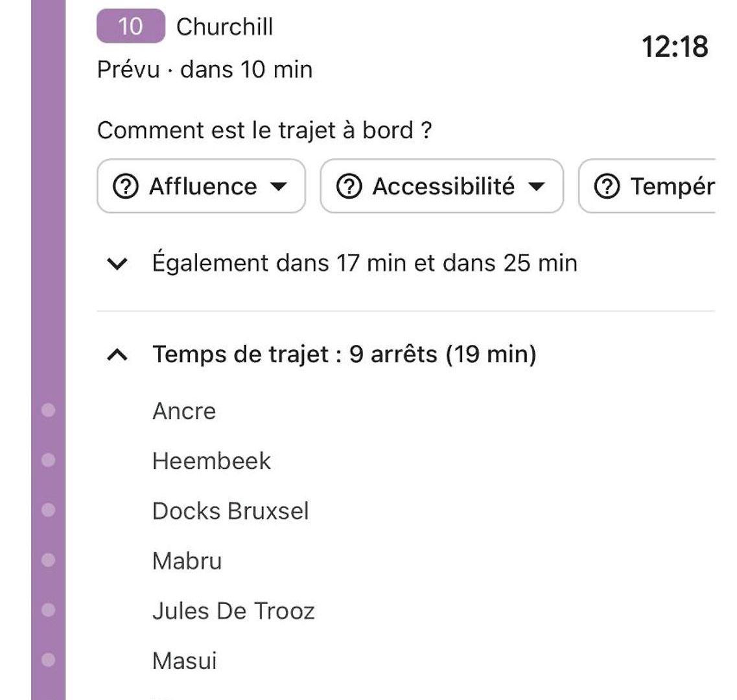Select the stop dot next to Heembeek

(x=49, y=460)
